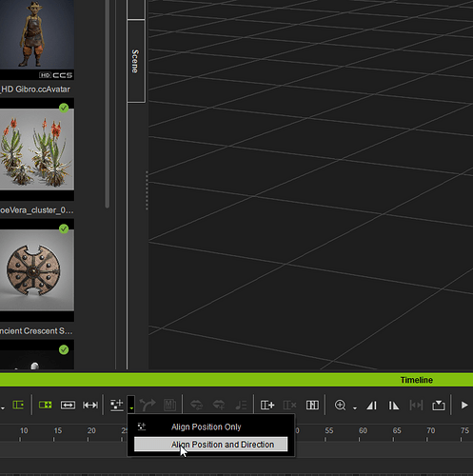473x476 pixels.
Task: Click the boxed double-arrow fit icon
Action: tap(68, 406)
